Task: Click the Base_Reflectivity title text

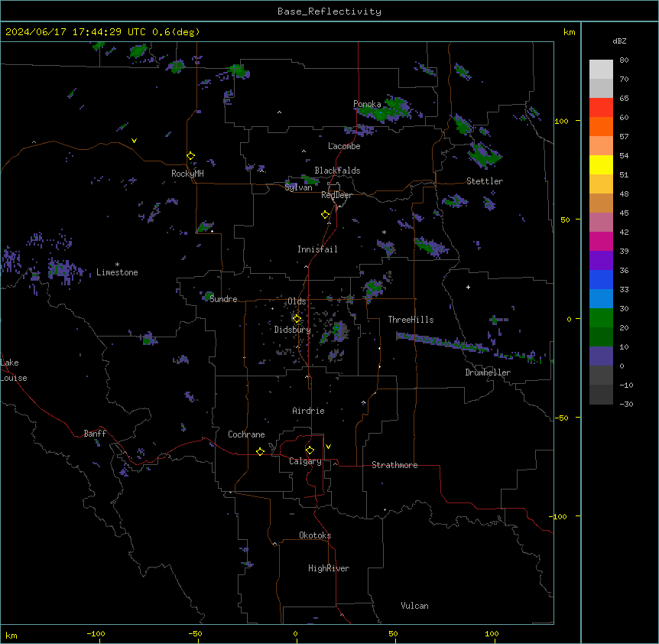Action: [329, 11]
